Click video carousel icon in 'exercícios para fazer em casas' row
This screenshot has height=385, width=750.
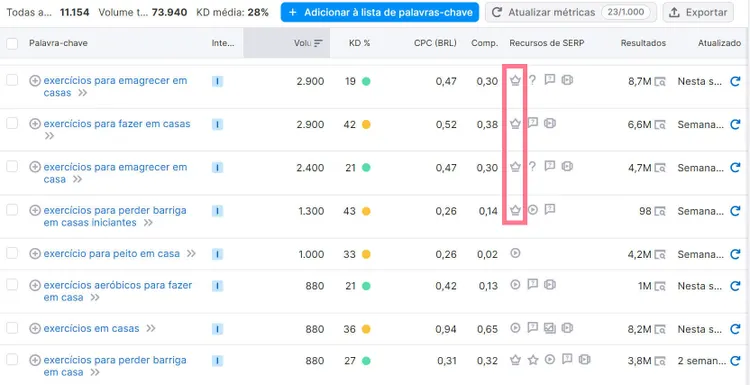coord(550,123)
